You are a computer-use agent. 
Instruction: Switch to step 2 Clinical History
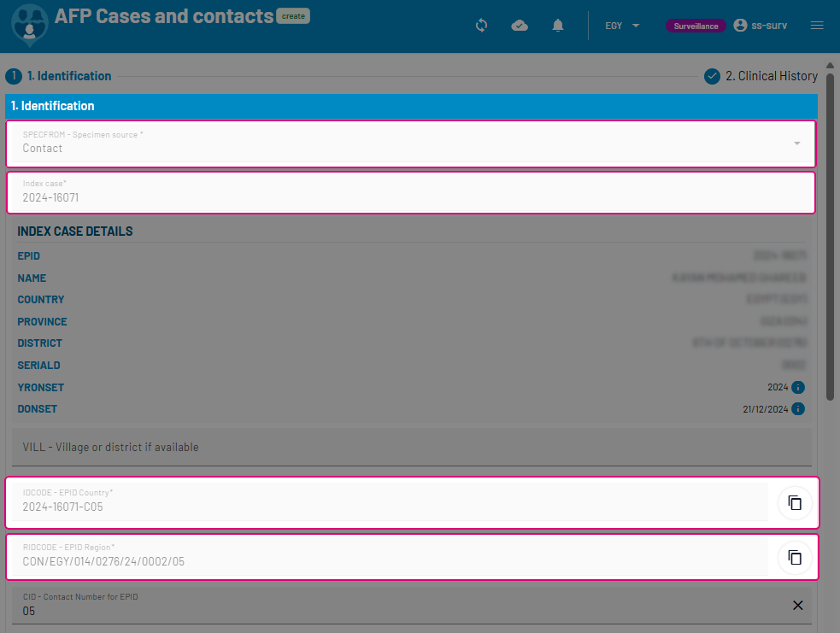click(761, 76)
